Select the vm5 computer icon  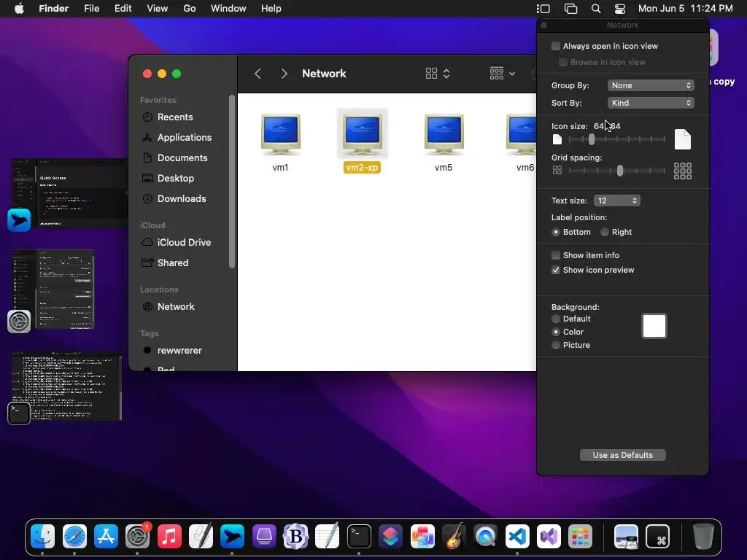[444, 135]
